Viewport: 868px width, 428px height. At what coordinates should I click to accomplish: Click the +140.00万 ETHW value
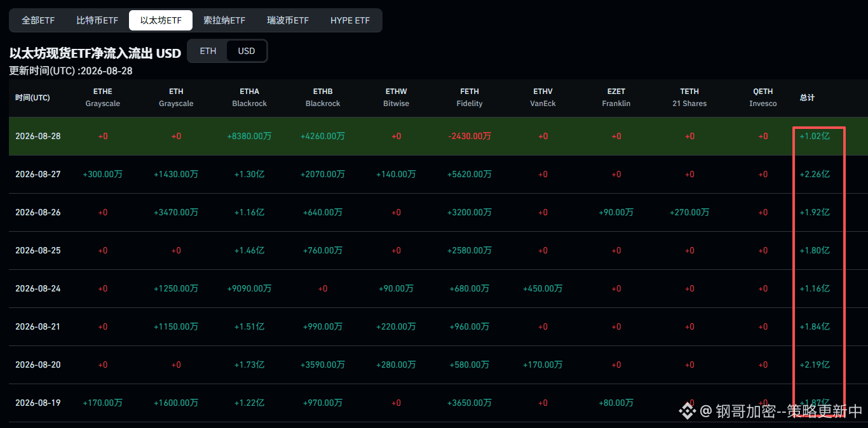[397, 174]
